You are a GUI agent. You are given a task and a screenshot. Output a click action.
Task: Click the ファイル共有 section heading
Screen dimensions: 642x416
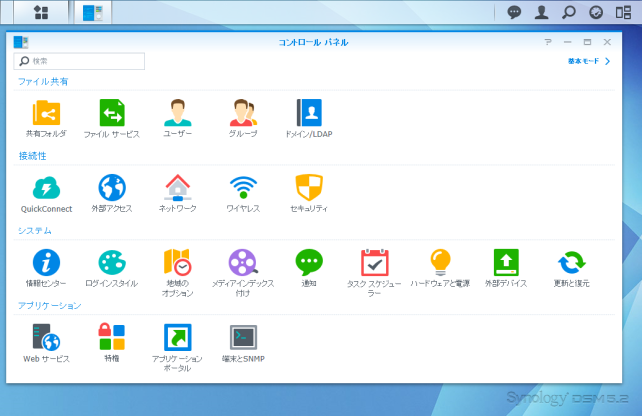43,81
